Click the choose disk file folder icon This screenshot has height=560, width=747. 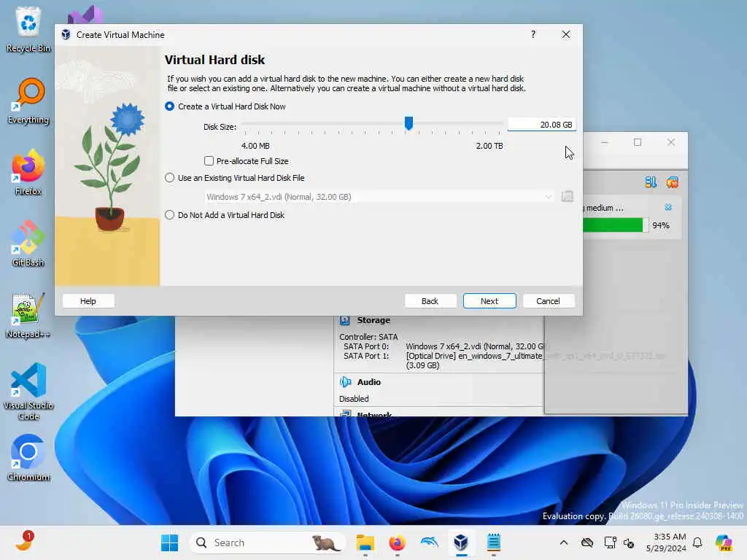pos(567,196)
